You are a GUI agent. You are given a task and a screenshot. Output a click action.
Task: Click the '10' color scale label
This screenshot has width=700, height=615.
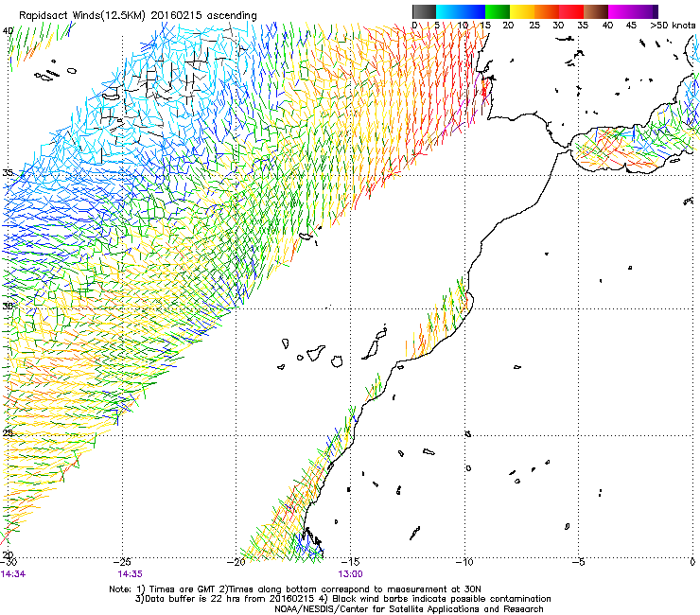pos(463,26)
